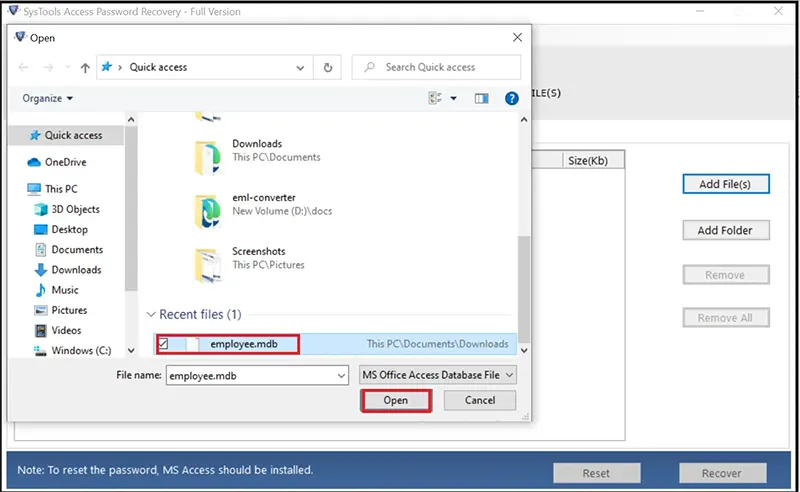Select the eml-converter folder name

point(264,198)
